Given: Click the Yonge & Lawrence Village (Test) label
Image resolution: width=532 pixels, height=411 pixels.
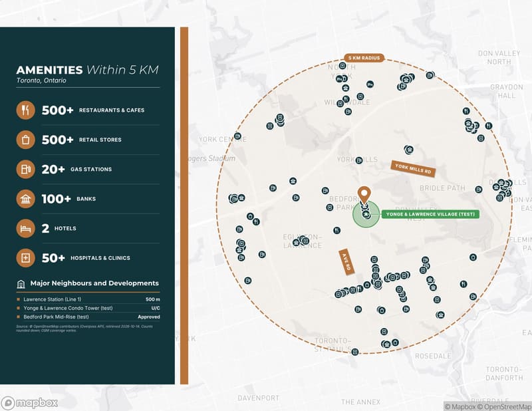Looking at the screenshot, I should [430, 214].
